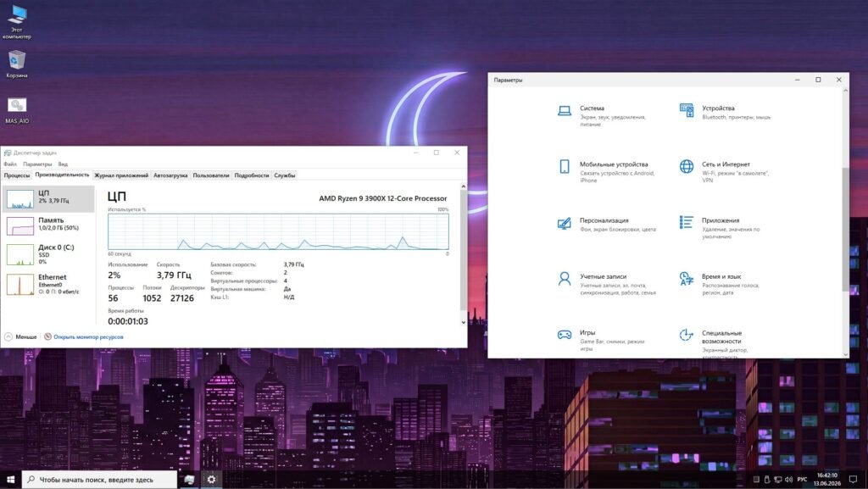Screen dimensions: 868x489
Task: Select the MAS_AIO desktop icon
Action: 17,111
